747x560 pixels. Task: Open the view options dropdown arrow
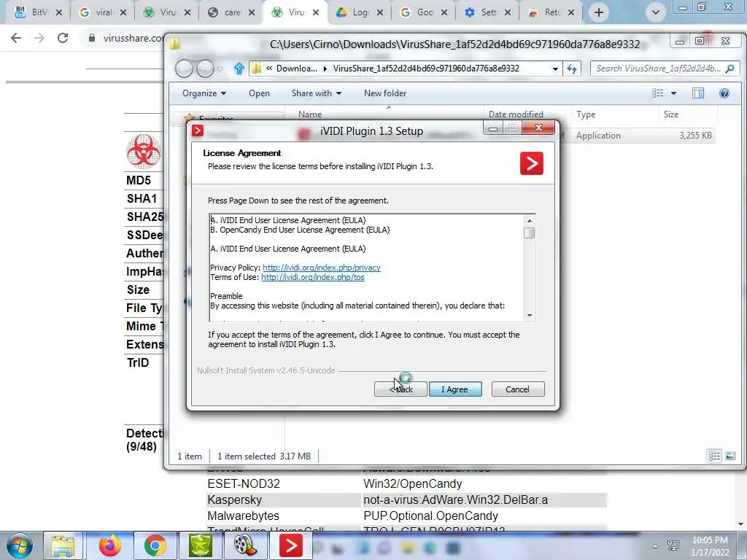[673, 93]
